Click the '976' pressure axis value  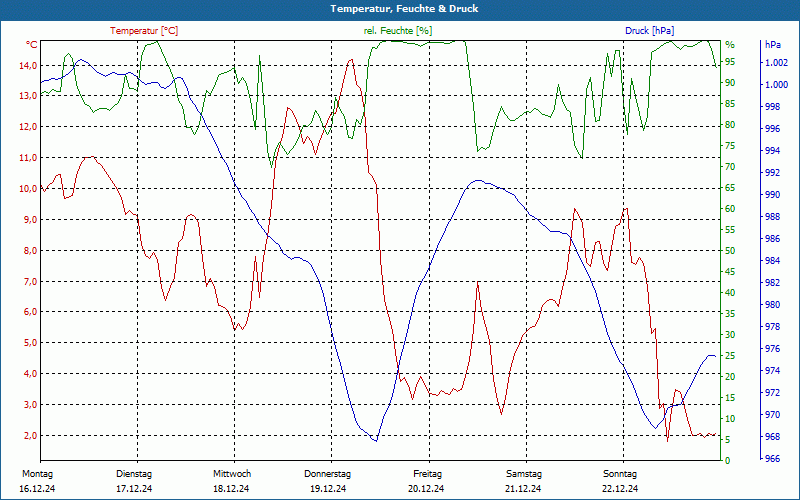tap(772, 349)
